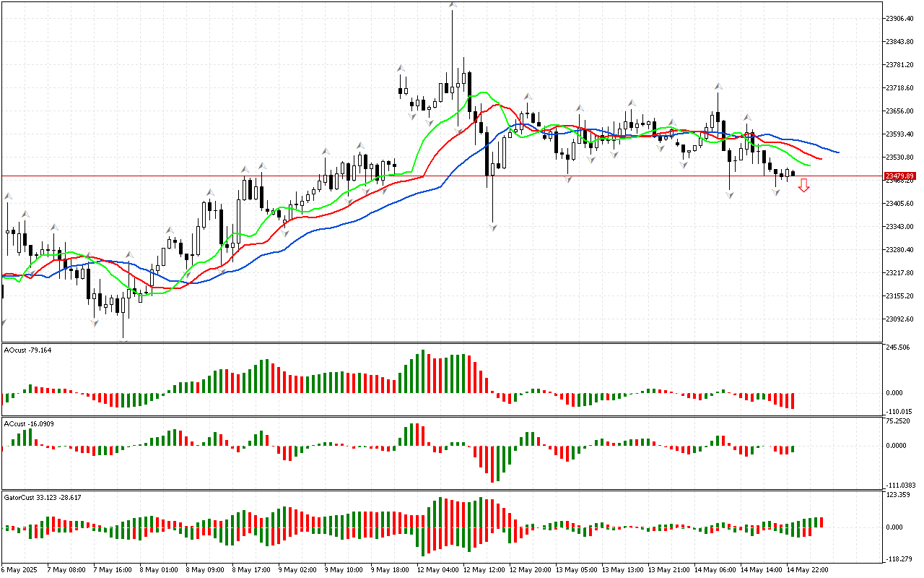924x578 pixels.
Task: Click the 23155.20 price scale label
Action: (899, 296)
